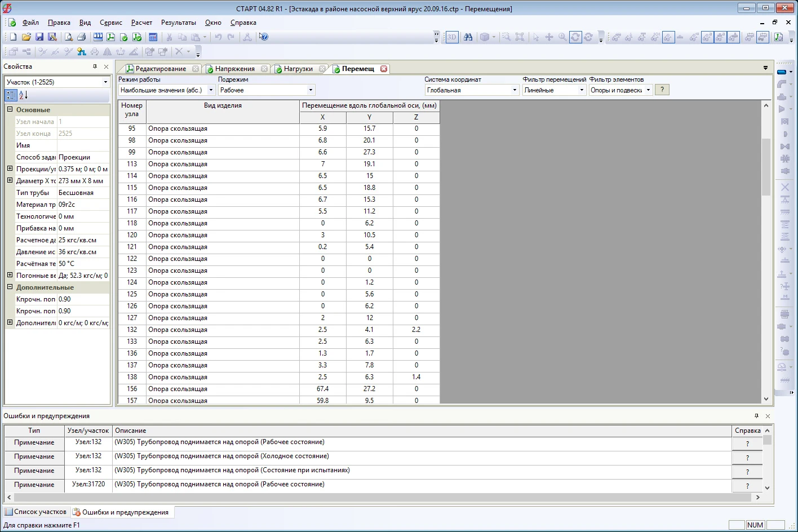Switch properties to alphabetical A-Z sorting
This screenshot has width=798, height=532.
tap(23, 95)
